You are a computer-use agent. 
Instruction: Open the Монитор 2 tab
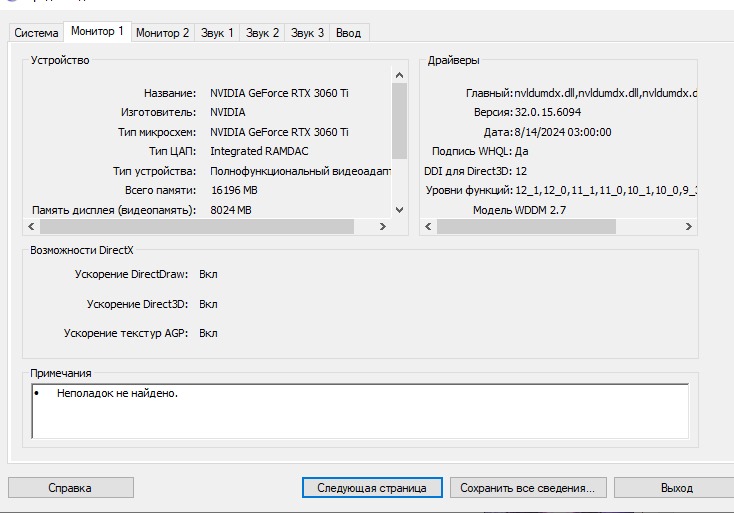point(162,33)
